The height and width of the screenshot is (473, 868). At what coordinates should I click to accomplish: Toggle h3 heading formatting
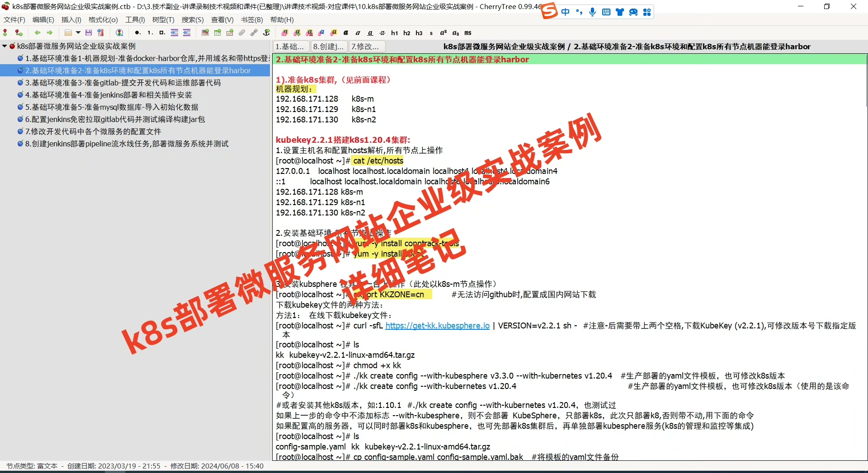(x=419, y=33)
